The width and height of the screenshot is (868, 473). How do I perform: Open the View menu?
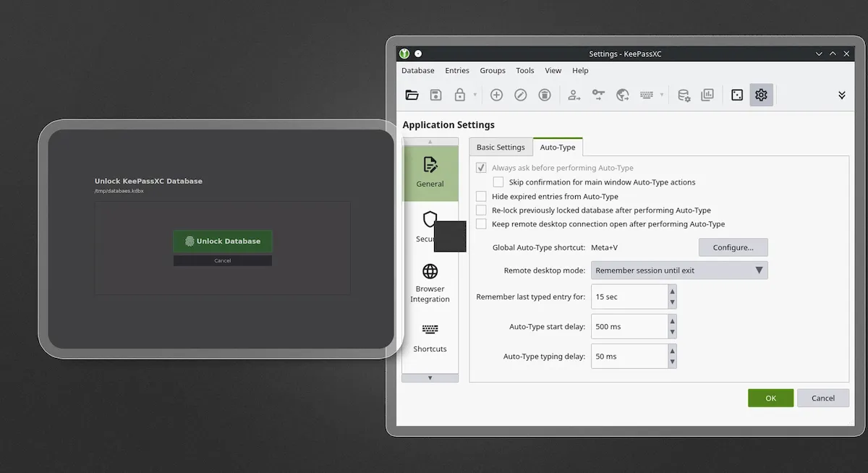[553, 71]
